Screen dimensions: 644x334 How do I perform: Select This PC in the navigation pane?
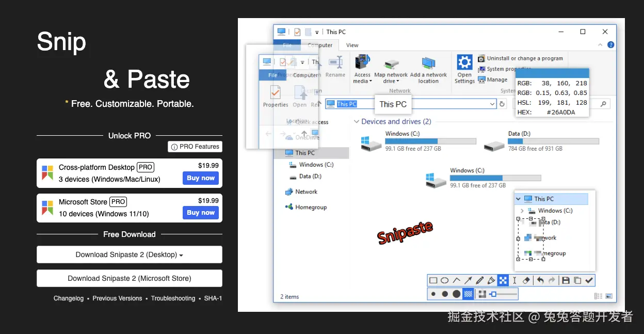pos(311,153)
